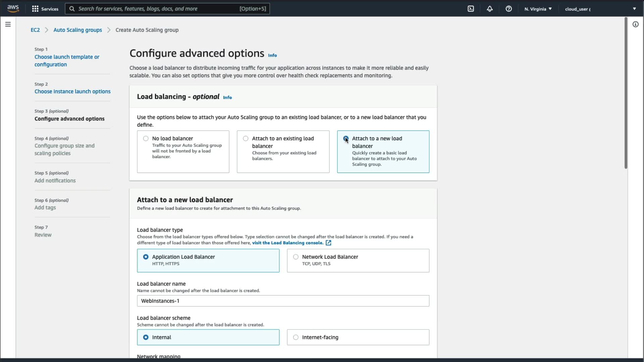Click the page vertical scrollbar
This screenshot has width=644, height=362.
(626, 94)
